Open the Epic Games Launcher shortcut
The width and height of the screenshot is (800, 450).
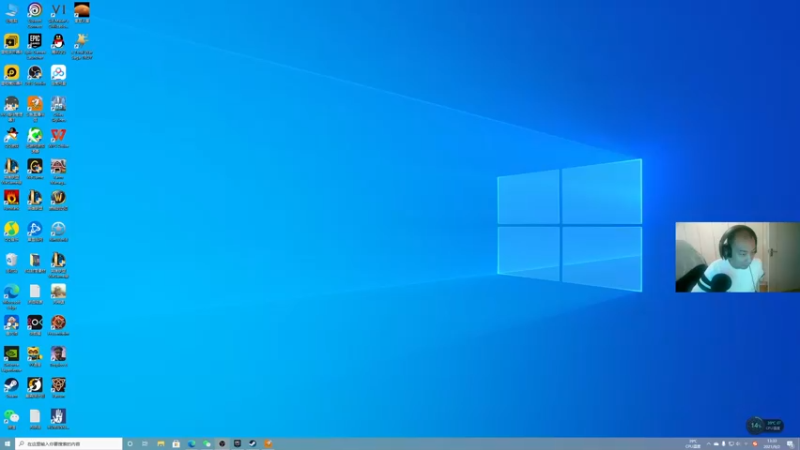(35, 46)
